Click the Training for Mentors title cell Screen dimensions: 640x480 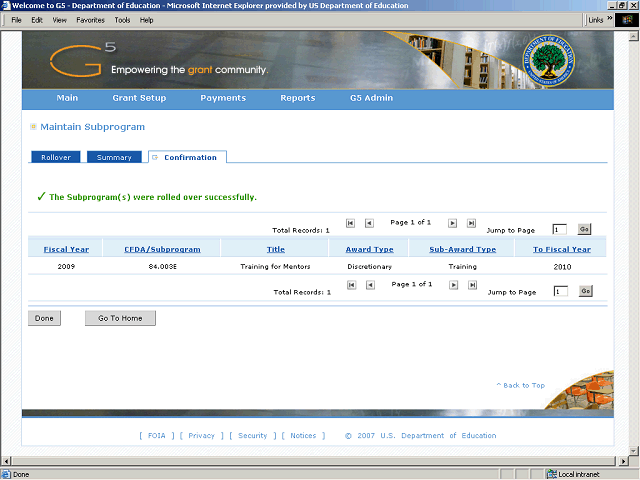(275, 267)
